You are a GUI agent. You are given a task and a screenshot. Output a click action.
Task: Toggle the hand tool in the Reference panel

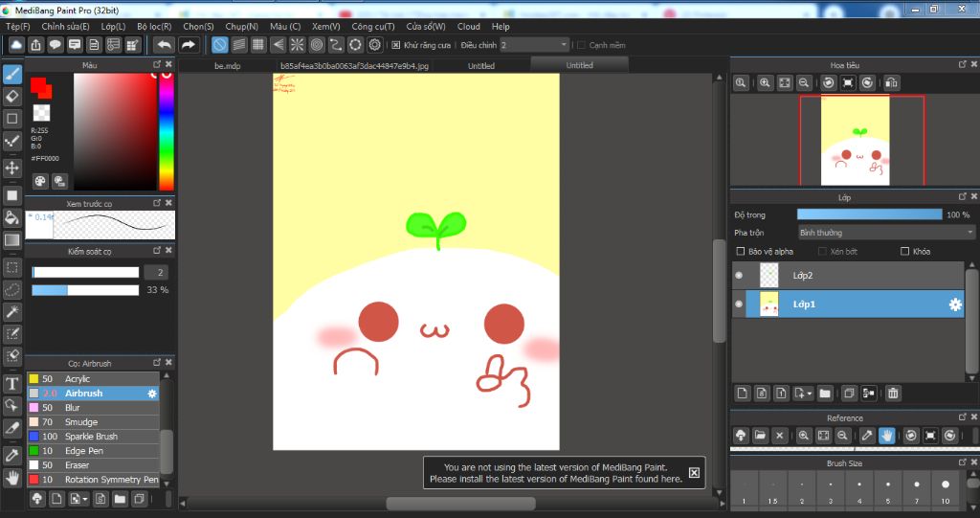tap(886, 436)
